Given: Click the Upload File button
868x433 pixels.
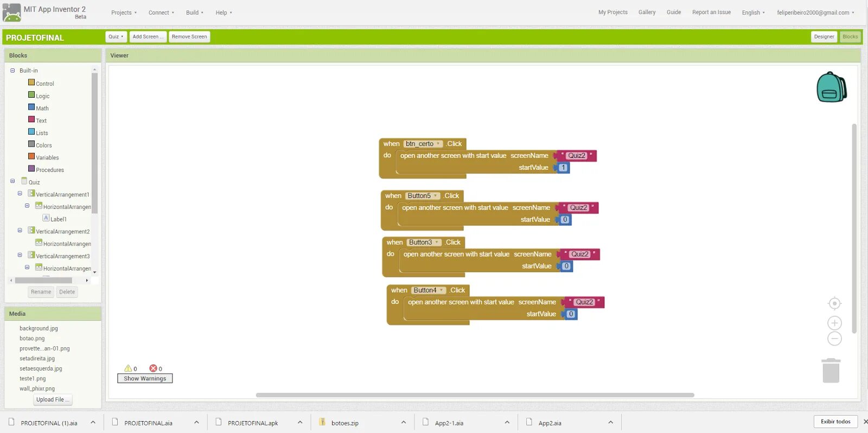Looking at the screenshot, I should [x=53, y=400].
